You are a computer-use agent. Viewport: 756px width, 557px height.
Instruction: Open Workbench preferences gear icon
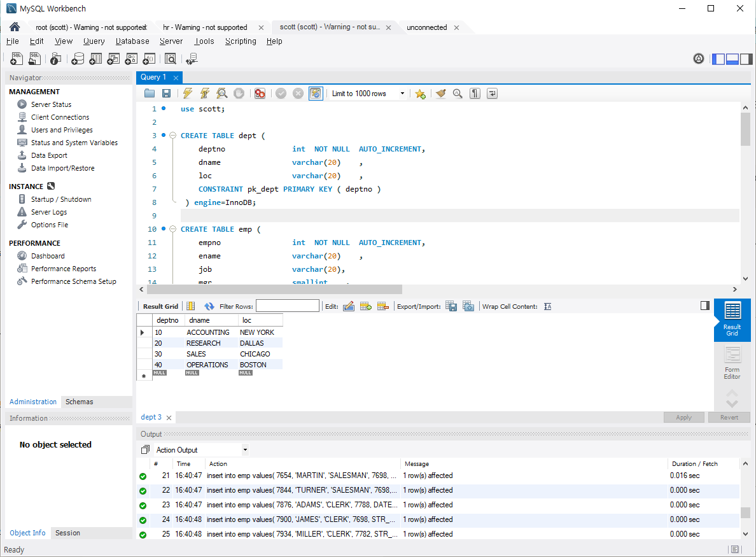[699, 59]
